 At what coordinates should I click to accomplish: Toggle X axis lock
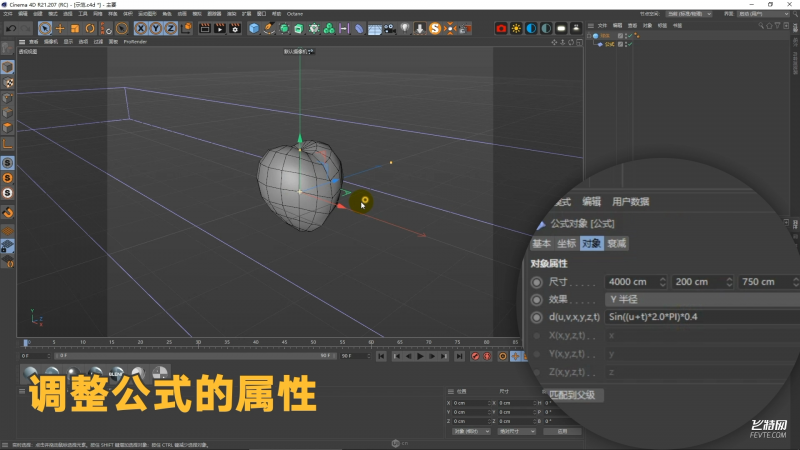[141, 29]
